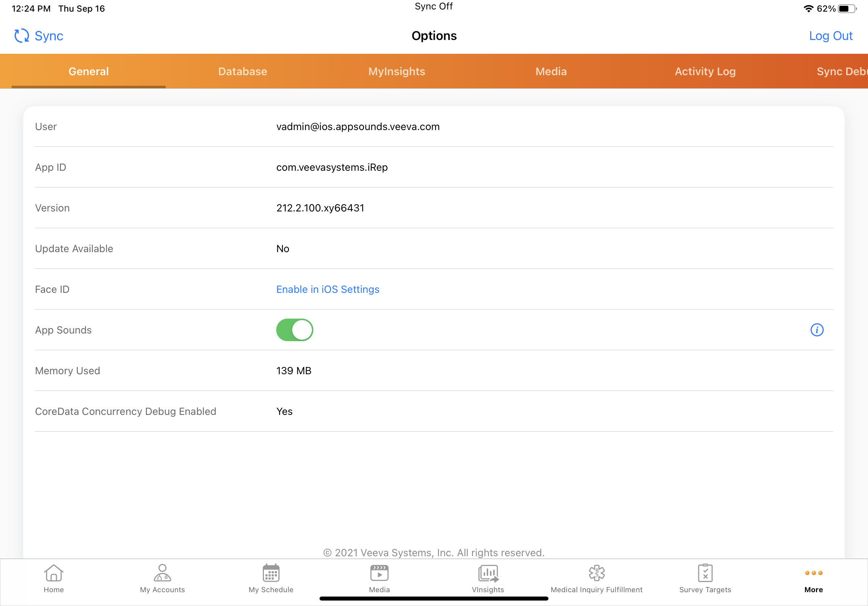This screenshot has height=606, width=868.
Task: Open the Home tab icon
Action: tap(53, 573)
